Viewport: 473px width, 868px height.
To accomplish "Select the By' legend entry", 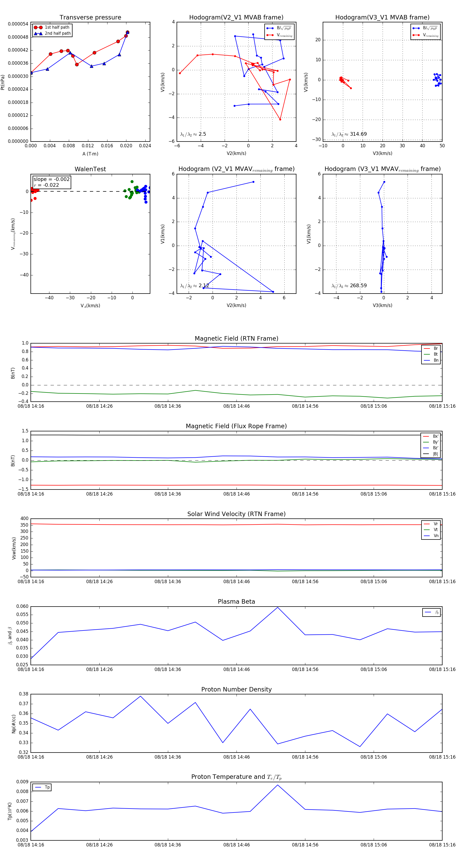I will [431, 442].
